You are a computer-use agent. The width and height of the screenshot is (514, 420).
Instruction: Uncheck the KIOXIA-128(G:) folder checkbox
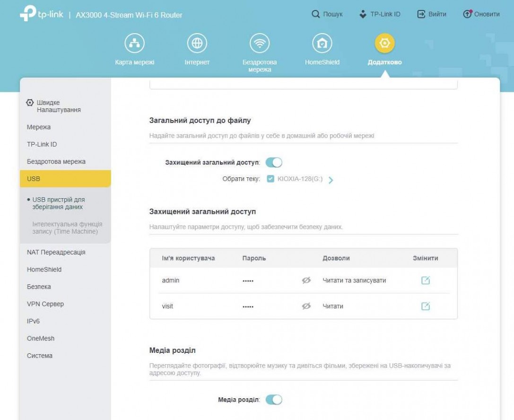[x=270, y=179]
